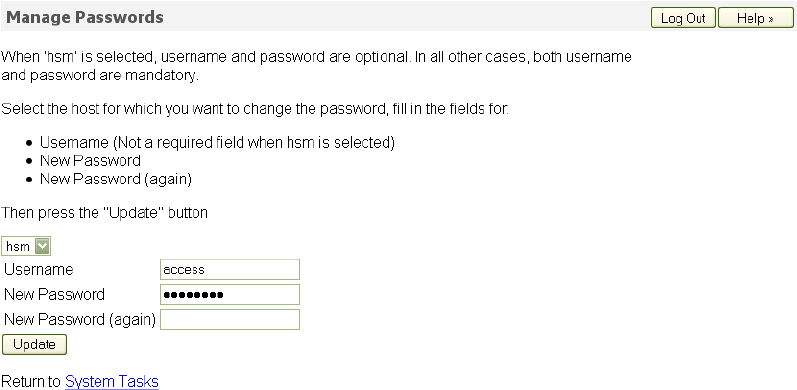Click the sentence 'Select the host for which'

[255, 109]
